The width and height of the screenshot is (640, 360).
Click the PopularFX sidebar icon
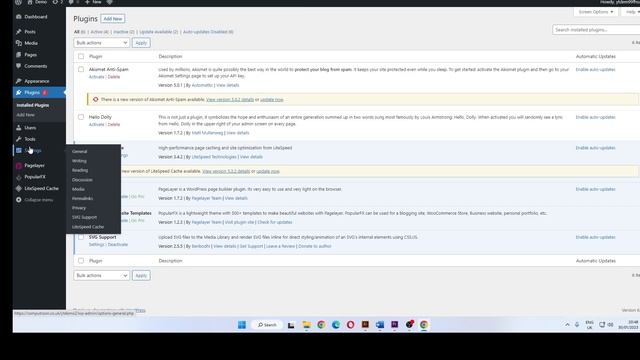click(x=18, y=177)
